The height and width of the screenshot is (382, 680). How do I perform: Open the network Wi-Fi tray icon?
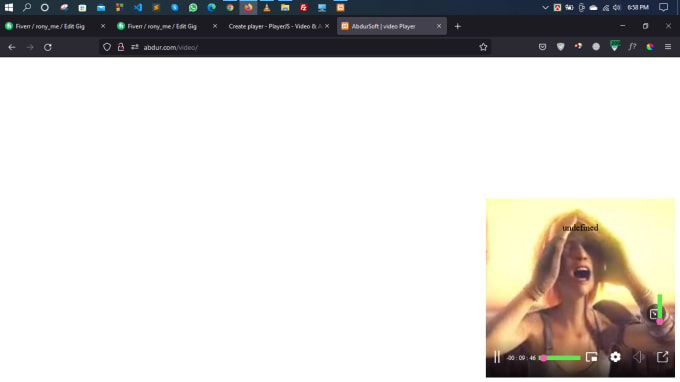605,7
